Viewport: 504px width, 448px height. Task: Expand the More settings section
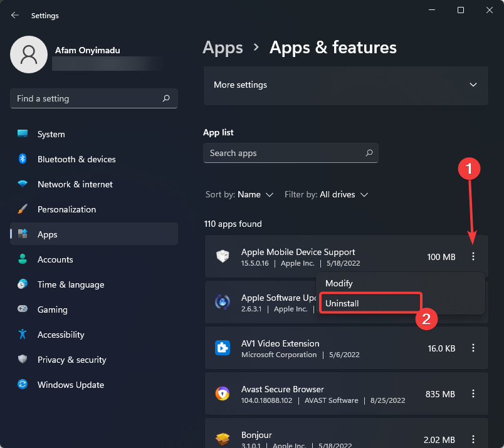click(346, 85)
